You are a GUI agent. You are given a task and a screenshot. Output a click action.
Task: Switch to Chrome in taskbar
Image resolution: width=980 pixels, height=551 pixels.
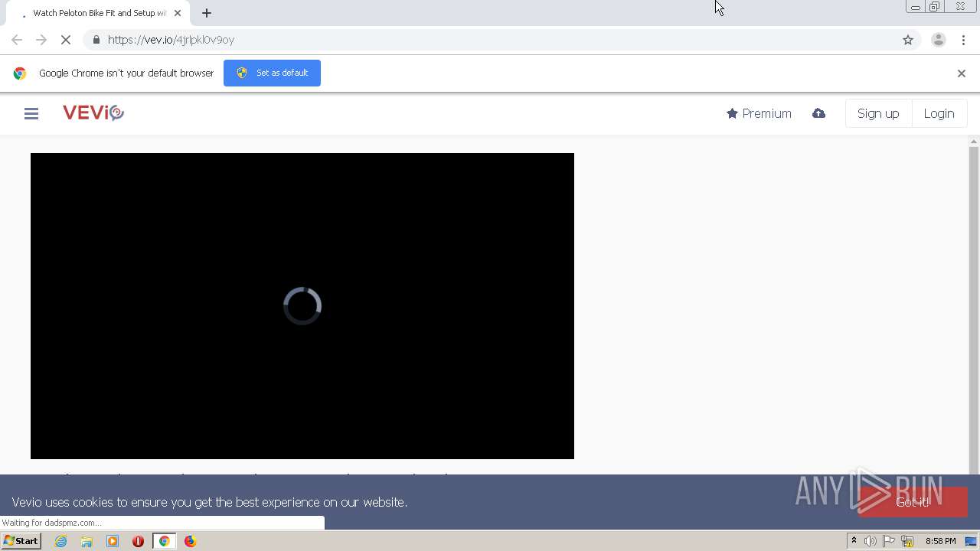[x=164, y=541]
